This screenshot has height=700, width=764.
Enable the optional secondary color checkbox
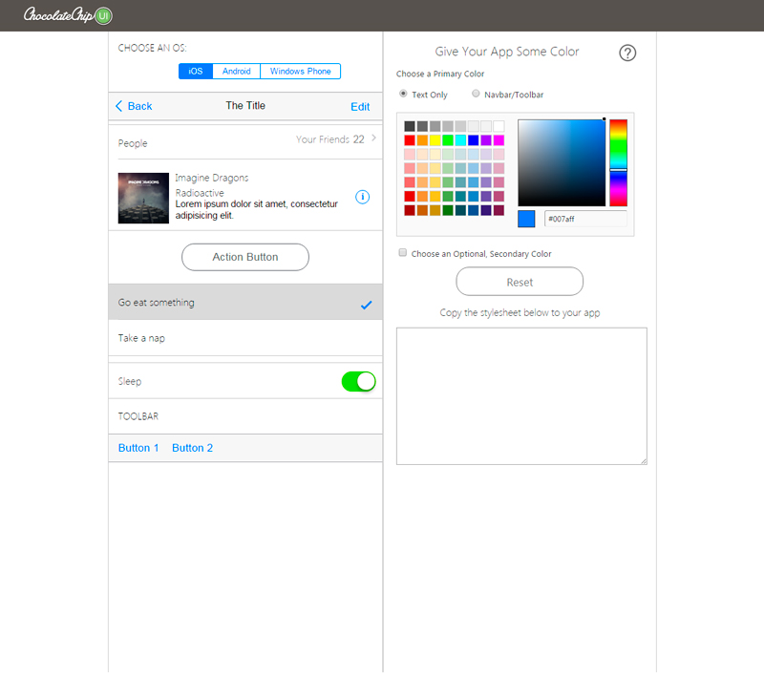tap(403, 253)
